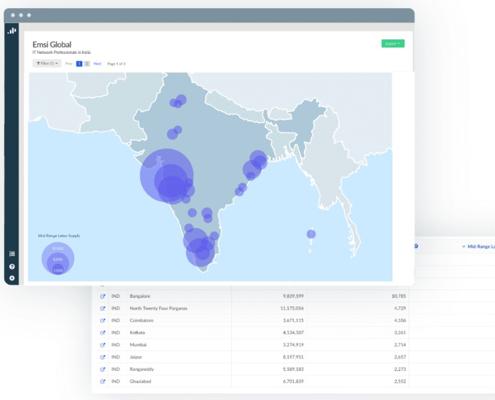The height and width of the screenshot is (400, 495).
Task: Select the North Twenty Four Parganas name
Action: [x=158, y=308]
